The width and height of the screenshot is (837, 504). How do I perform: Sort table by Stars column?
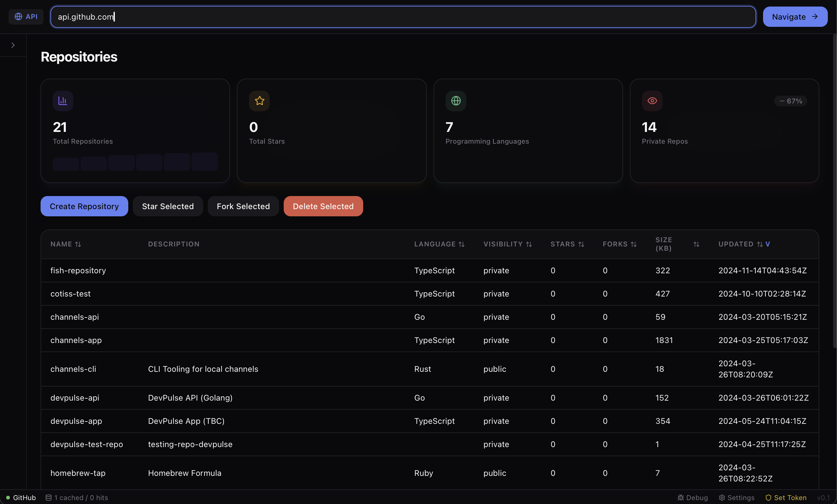click(x=567, y=244)
